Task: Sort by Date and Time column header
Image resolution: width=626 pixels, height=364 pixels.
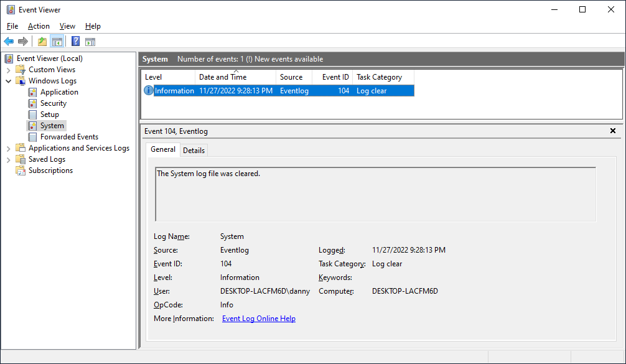Action: pyautogui.click(x=236, y=77)
